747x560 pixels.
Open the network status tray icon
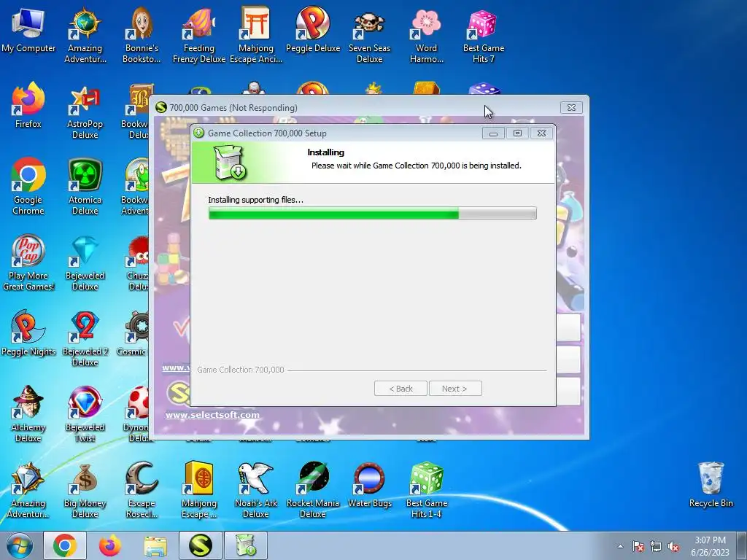[656, 546]
